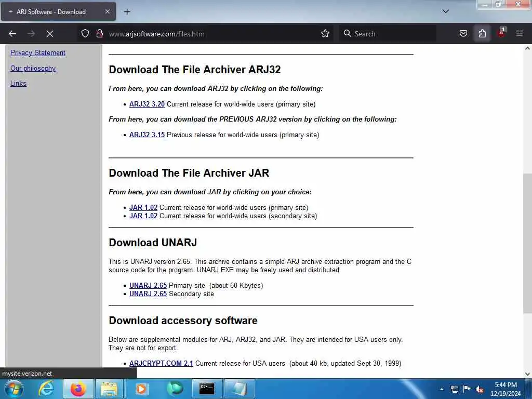532x399 pixels.
Task: Bookmark this page with the star
Action: tap(325, 34)
